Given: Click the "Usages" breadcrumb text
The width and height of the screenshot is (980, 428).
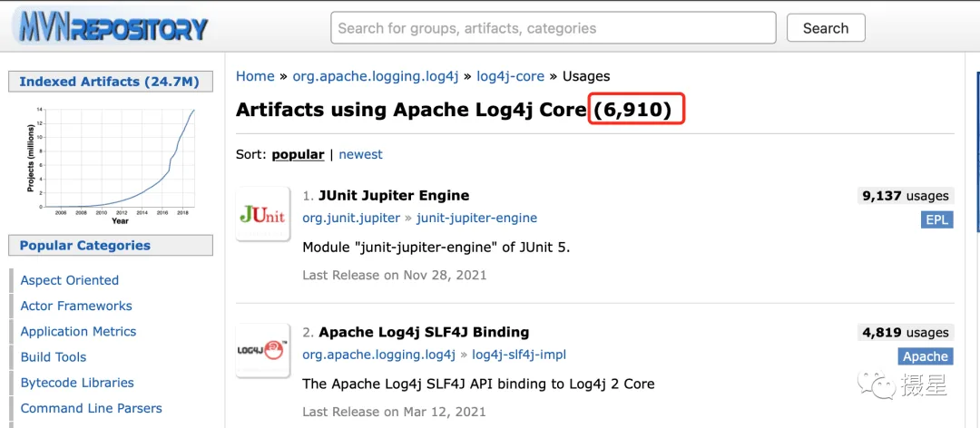Looking at the screenshot, I should click(586, 76).
